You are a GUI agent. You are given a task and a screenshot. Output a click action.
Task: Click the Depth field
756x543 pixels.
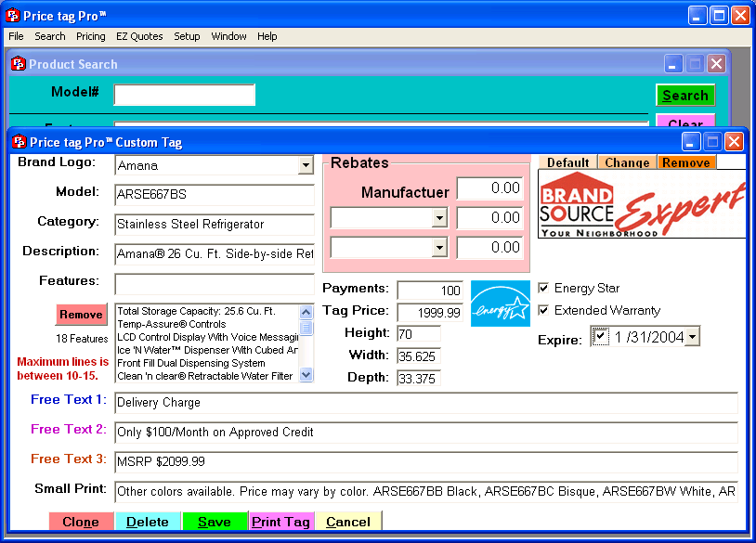click(x=419, y=378)
